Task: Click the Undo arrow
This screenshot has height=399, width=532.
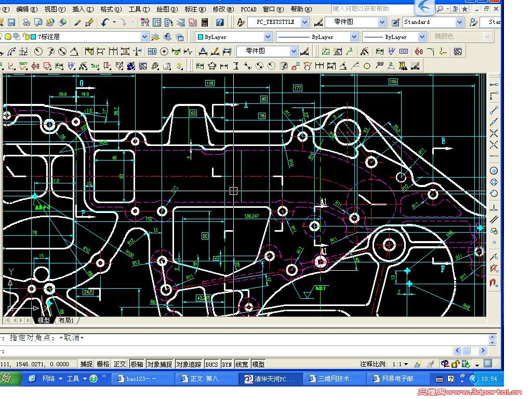Action: coord(105,22)
